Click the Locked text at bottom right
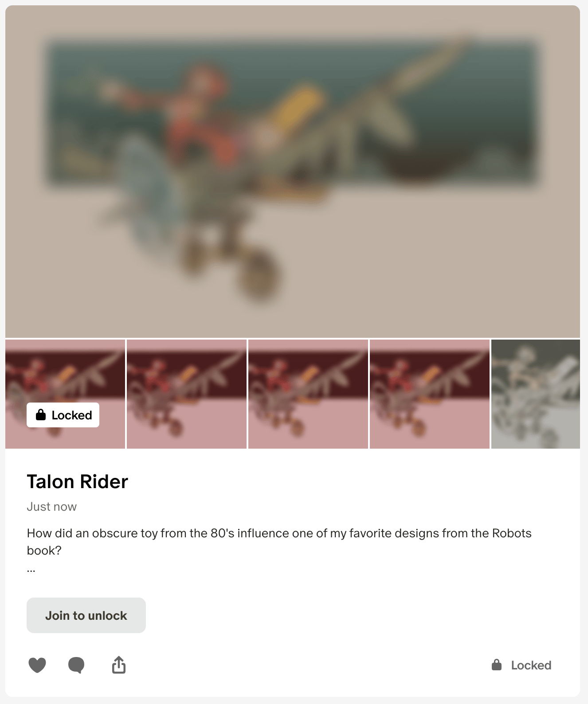 coord(531,665)
